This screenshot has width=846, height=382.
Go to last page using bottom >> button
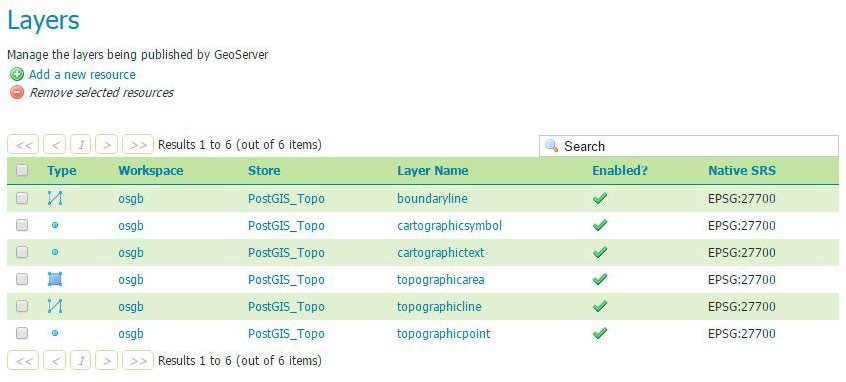click(138, 360)
